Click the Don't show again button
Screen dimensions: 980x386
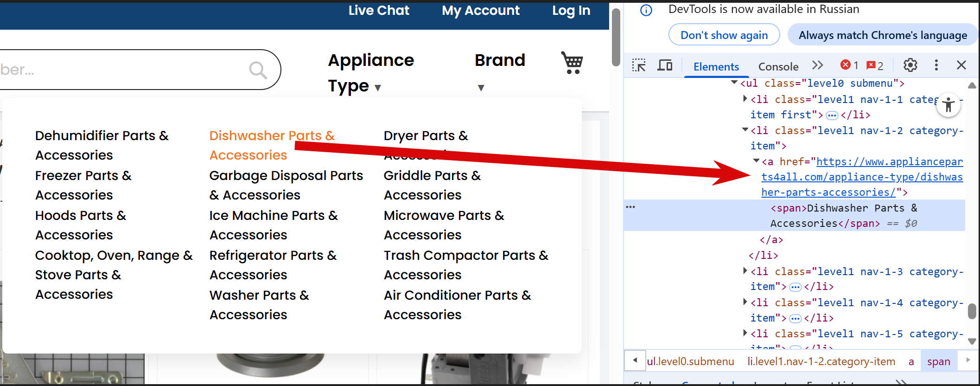click(724, 35)
